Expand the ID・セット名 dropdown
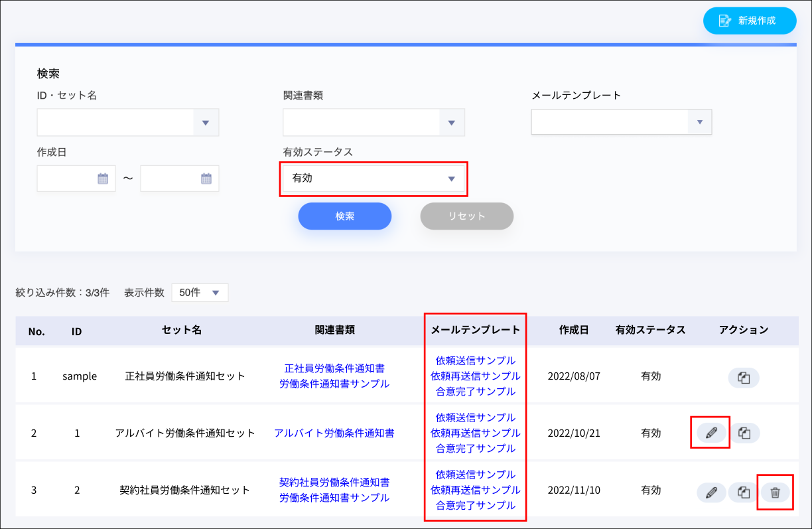The width and height of the screenshot is (812, 529). tap(206, 123)
